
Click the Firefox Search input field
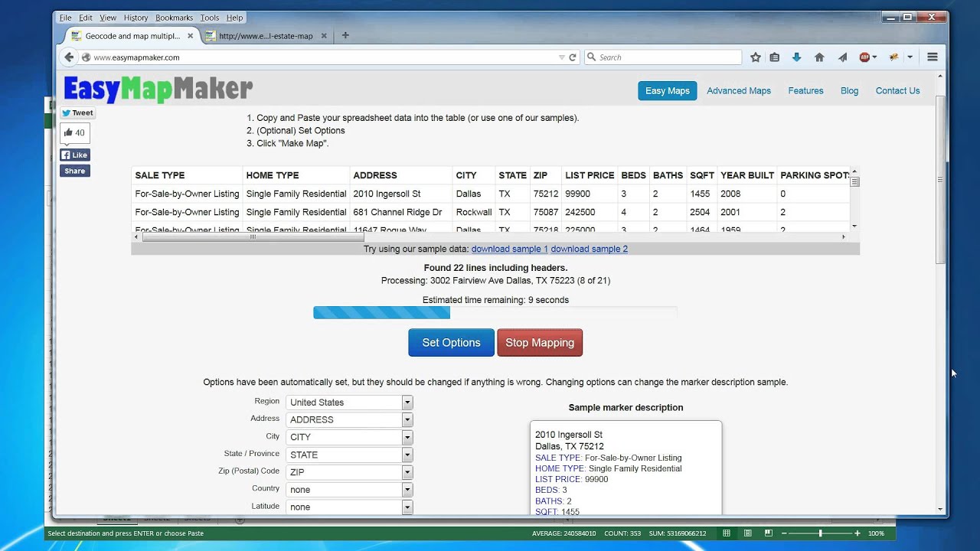click(x=663, y=57)
